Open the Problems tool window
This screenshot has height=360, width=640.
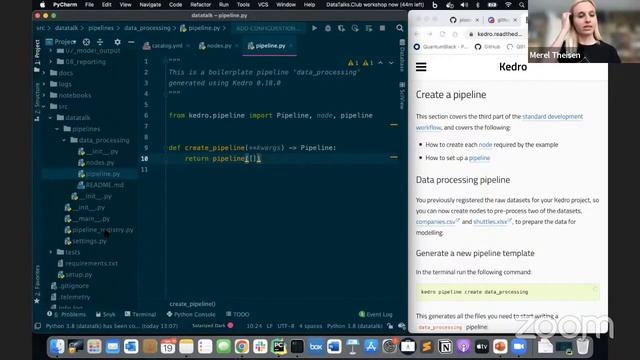[x=66, y=314]
